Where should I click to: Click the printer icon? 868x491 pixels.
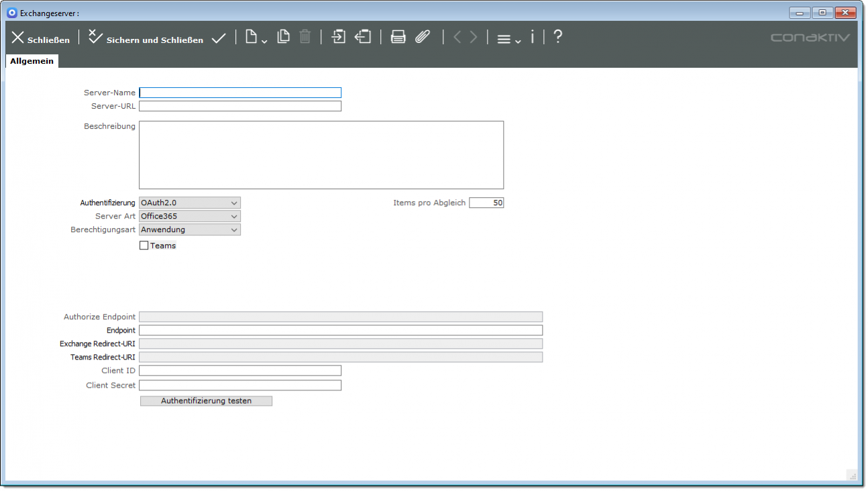(398, 37)
